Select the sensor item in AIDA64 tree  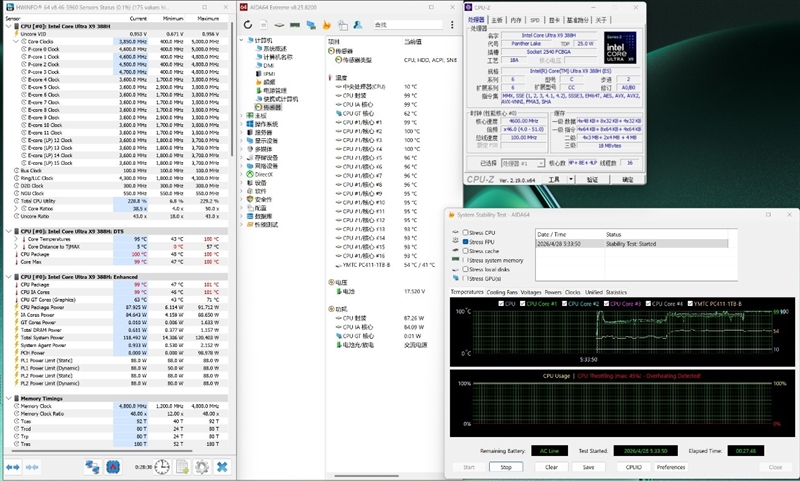[x=268, y=107]
